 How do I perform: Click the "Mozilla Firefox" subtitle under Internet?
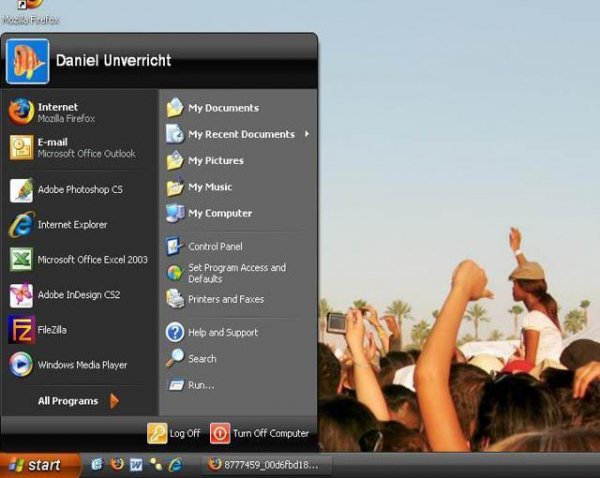point(66,119)
